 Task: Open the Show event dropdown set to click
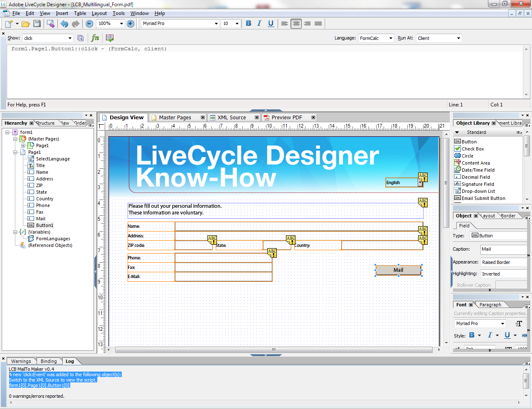click(x=70, y=38)
